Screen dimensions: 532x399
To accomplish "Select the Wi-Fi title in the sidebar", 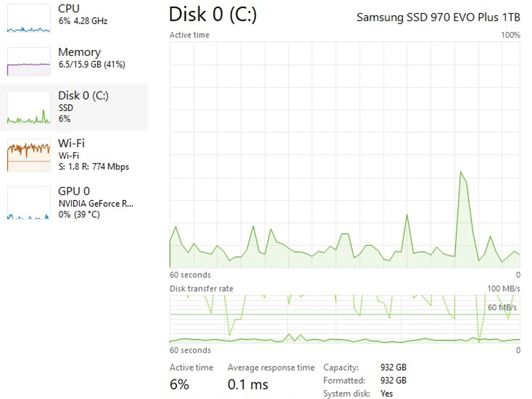I will click(x=71, y=143).
